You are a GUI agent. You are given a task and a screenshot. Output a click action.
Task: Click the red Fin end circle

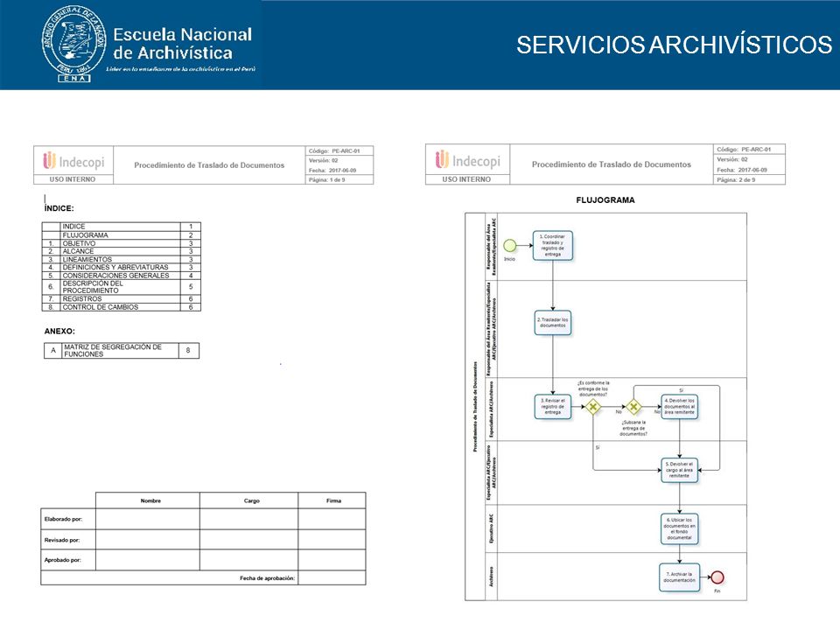tap(717, 577)
